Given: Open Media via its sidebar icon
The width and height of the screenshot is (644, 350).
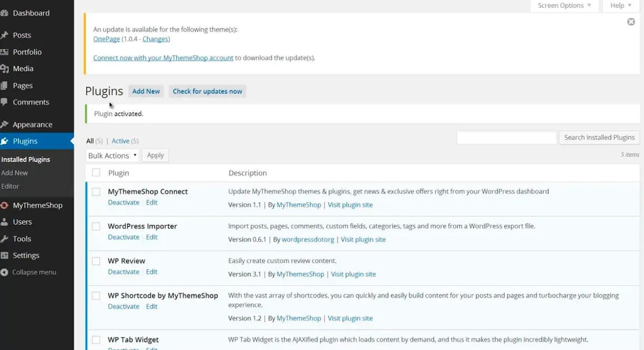Looking at the screenshot, I should 4,68.
